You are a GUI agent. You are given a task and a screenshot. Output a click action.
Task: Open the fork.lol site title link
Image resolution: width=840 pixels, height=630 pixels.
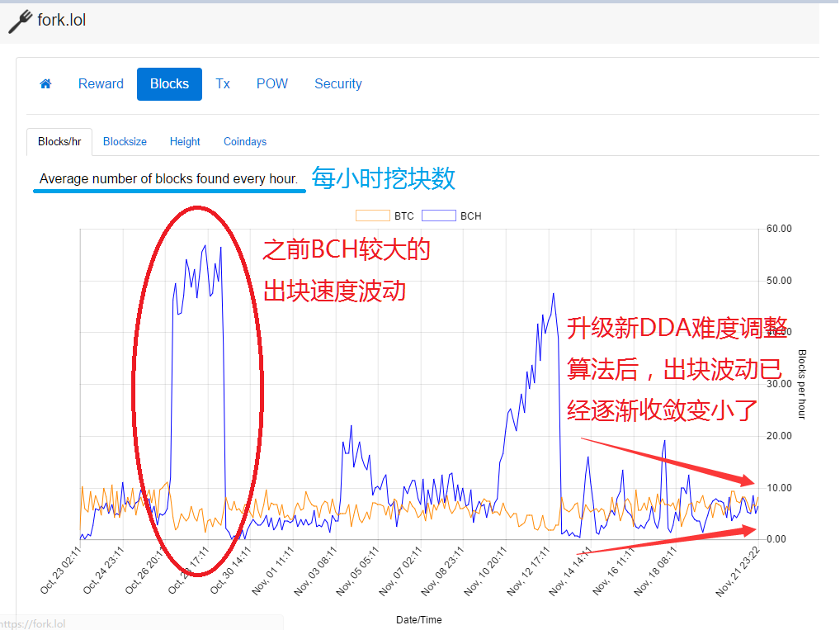(x=62, y=21)
